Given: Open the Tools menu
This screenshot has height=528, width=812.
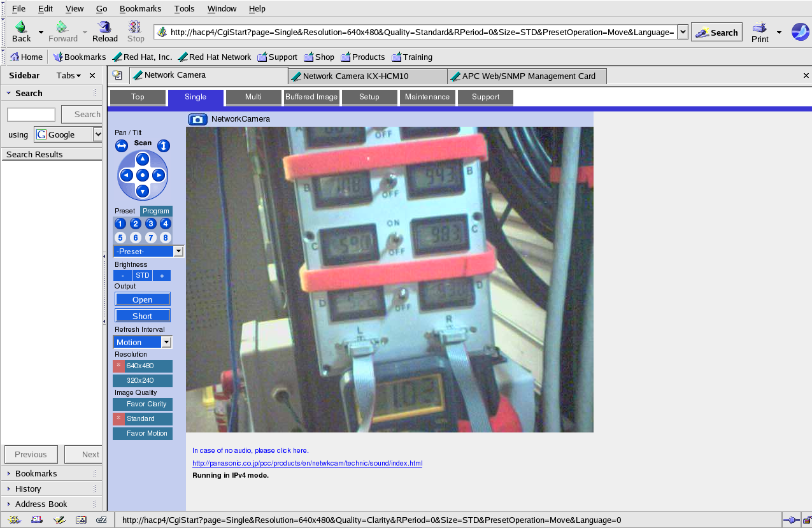Looking at the screenshot, I should [x=185, y=8].
